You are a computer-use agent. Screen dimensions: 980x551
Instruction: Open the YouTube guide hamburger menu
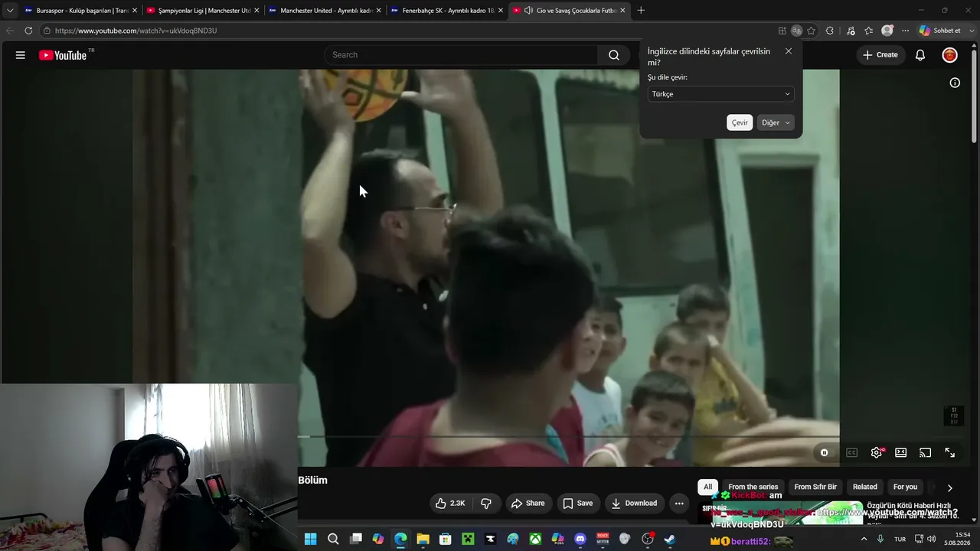(21, 55)
